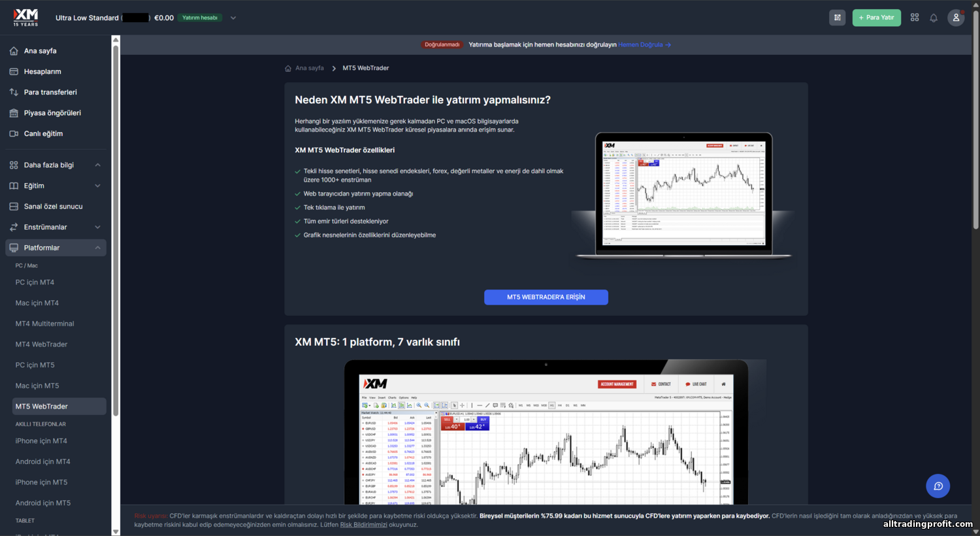Screen dimensions: 980x536
Task: Expand the Enstrümanlar submenu
Action: pyautogui.click(x=98, y=227)
